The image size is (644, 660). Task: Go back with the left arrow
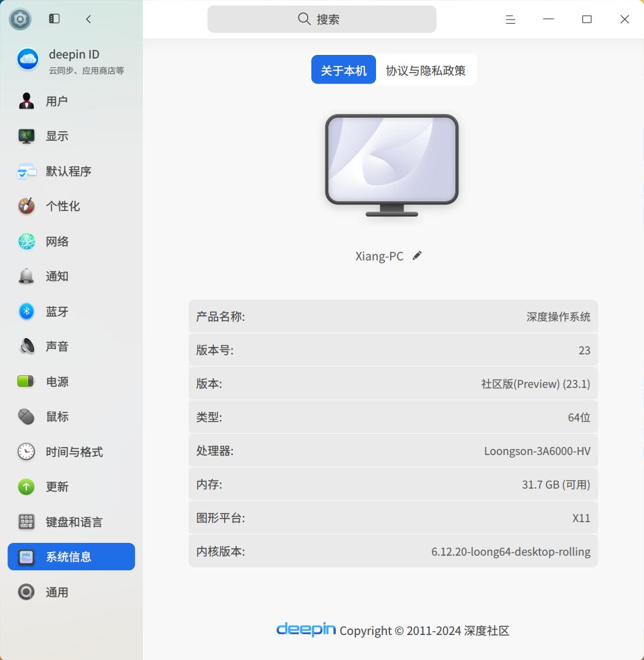(x=89, y=19)
